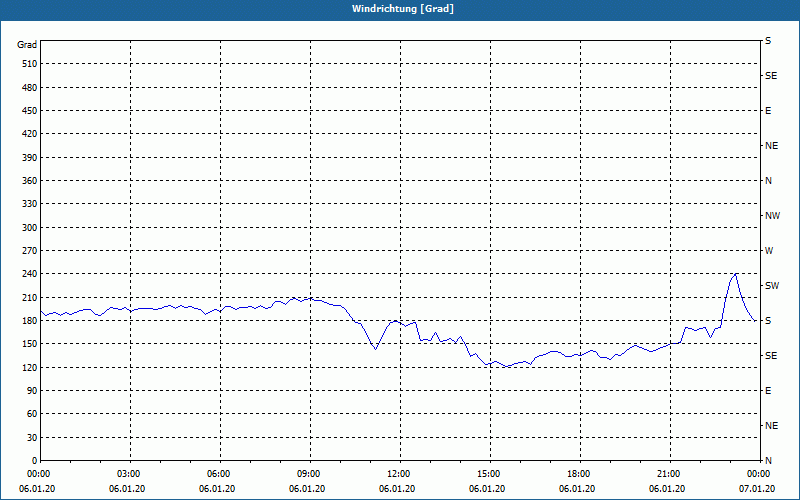Select the 60 y-axis value
The height and width of the screenshot is (500, 800).
click(32, 414)
